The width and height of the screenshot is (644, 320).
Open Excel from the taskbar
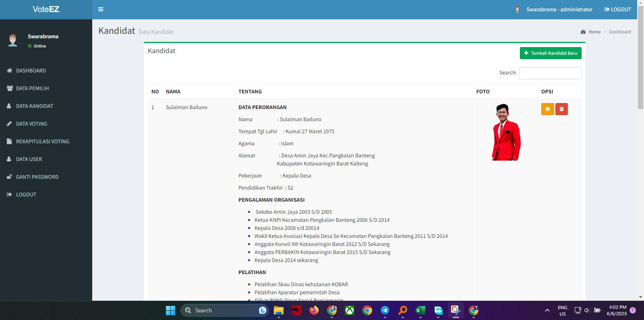(x=420, y=310)
